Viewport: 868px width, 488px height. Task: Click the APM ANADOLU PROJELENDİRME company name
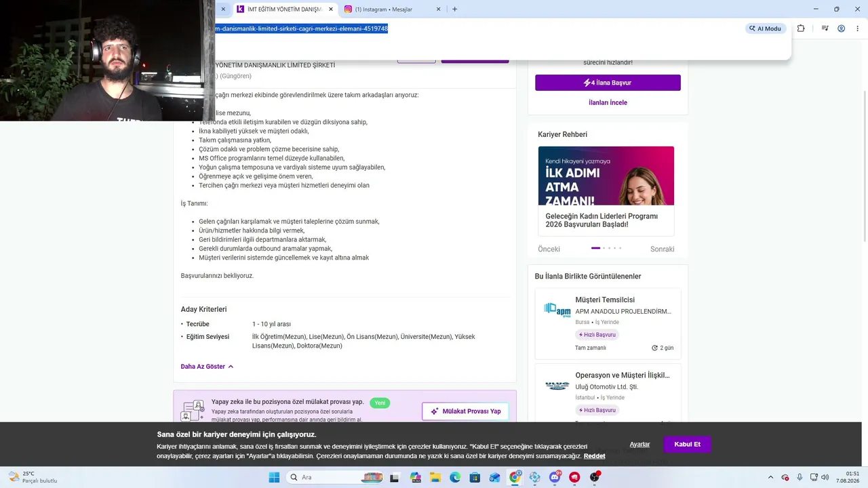click(623, 312)
